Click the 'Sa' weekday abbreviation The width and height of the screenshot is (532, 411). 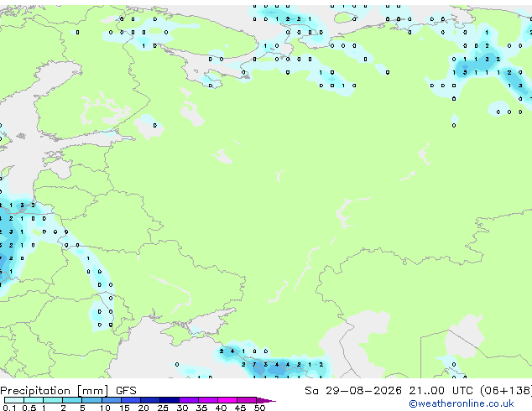pos(311,391)
